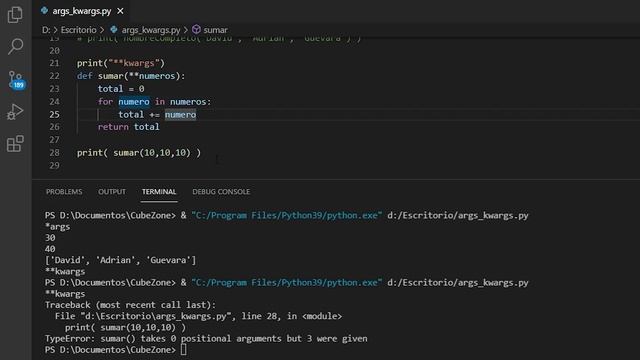Select the args_kwargs.py editor tab
The width and height of the screenshot is (640, 360).
tap(82, 11)
